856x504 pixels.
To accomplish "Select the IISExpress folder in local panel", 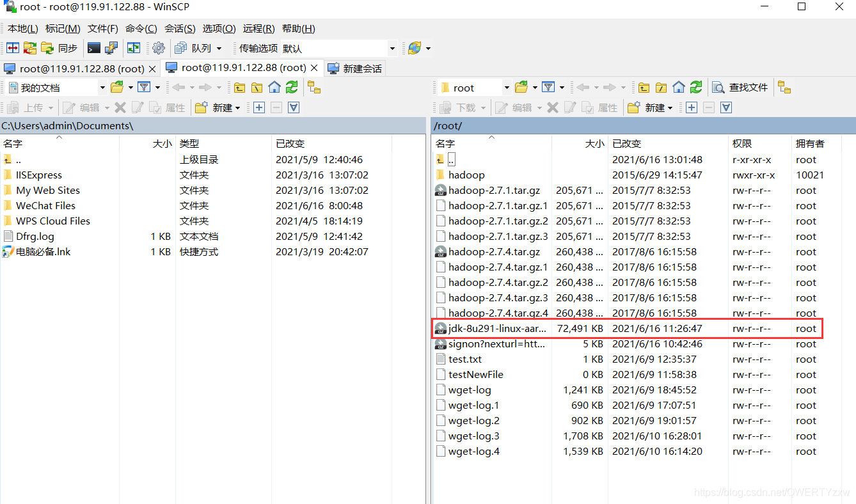I will 39,175.
